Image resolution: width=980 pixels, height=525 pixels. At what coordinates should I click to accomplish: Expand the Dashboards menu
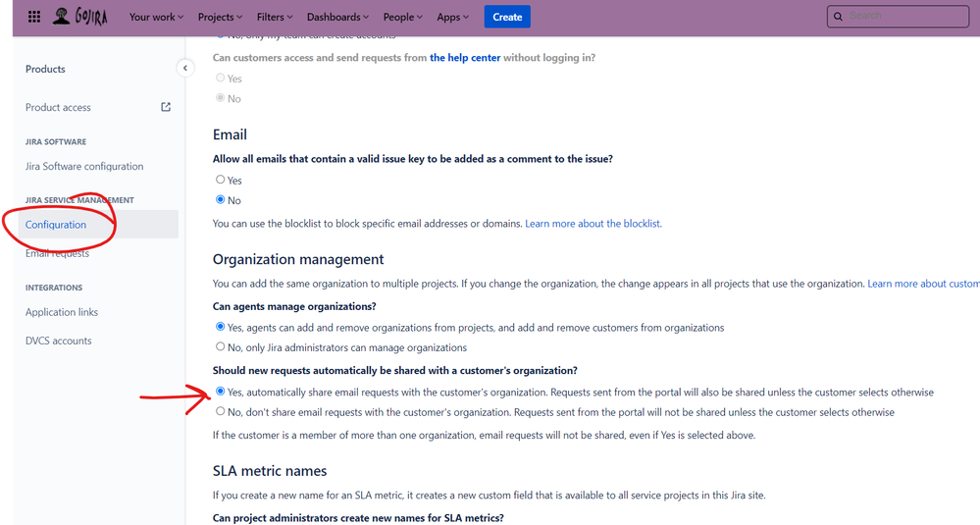pos(337,17)
